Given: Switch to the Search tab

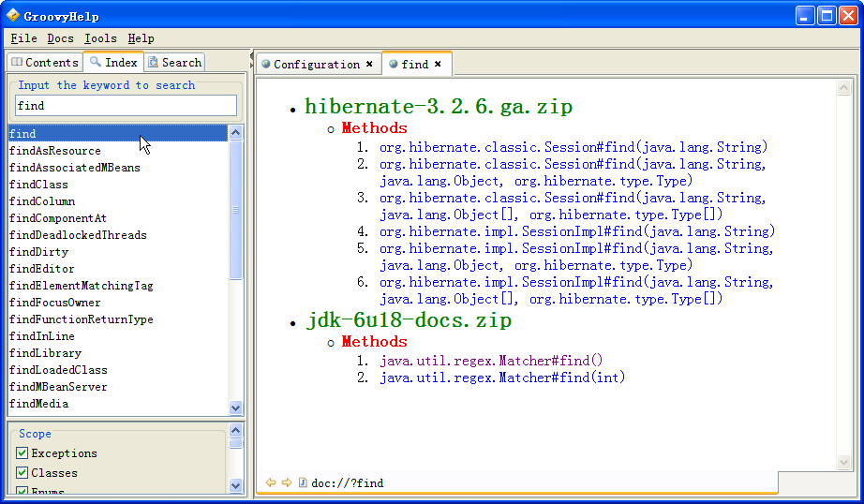Looking at the screenshot, I should 174,63.
